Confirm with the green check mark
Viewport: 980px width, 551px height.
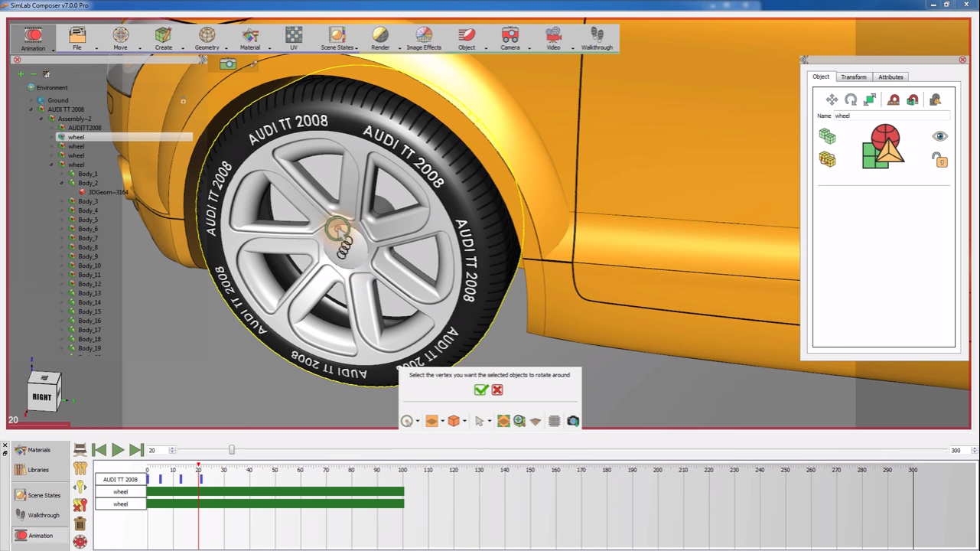click(x=480, y=390)
